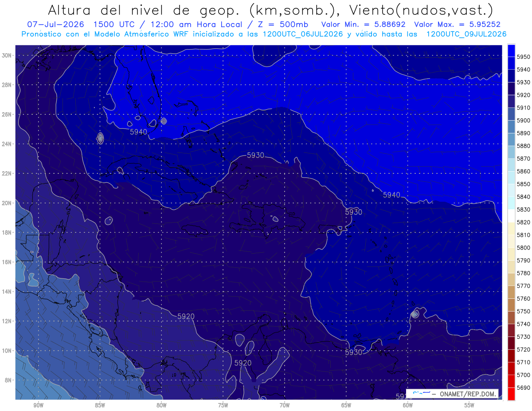Click the 5870 colorbar value
This screenshot has height=411, width=532.
[x=524, y=158]
